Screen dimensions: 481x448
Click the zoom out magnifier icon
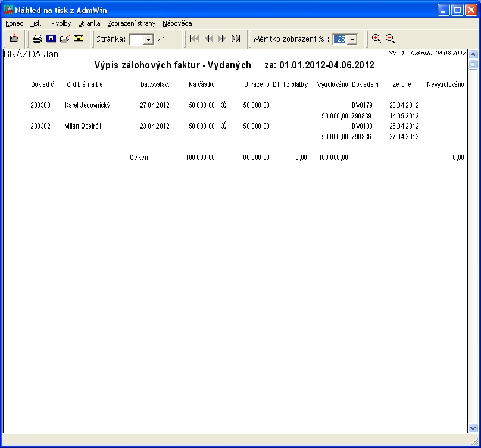390,39
